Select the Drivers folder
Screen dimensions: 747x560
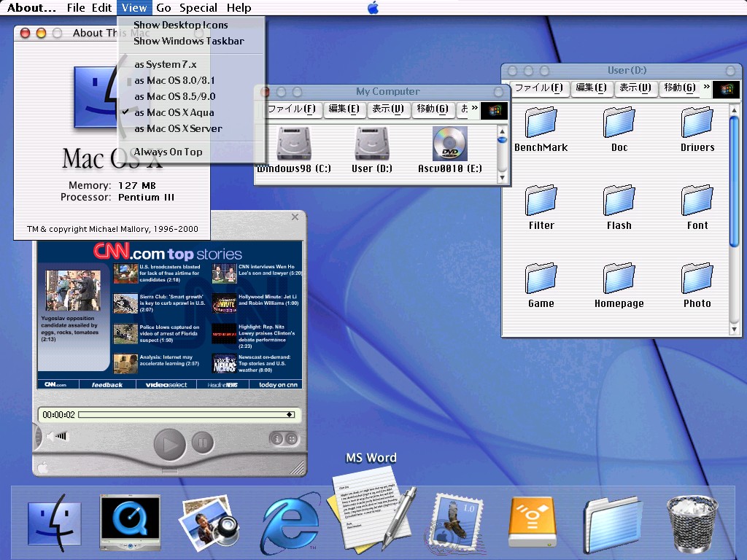click(697, 122)
